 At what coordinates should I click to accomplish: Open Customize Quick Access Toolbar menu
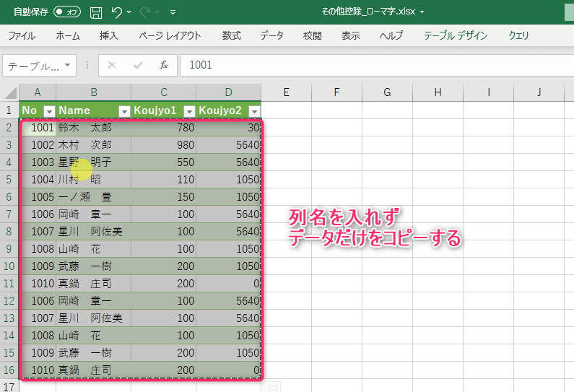[x=173, y=12]
